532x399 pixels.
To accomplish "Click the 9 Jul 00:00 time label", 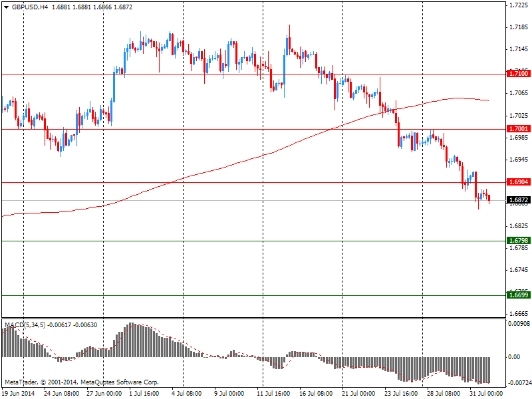I will (x=229, y=394).
